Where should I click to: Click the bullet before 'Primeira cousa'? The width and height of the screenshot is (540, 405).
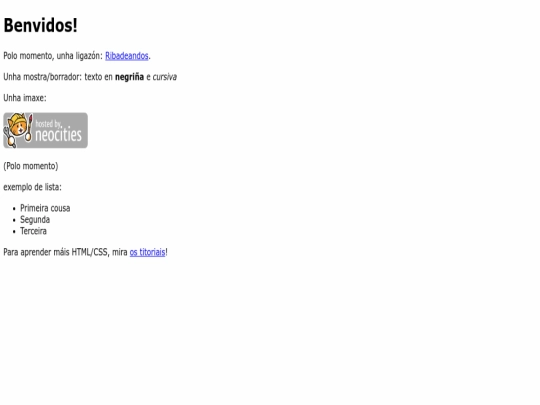pyautogui.click(x=14, y=209)
